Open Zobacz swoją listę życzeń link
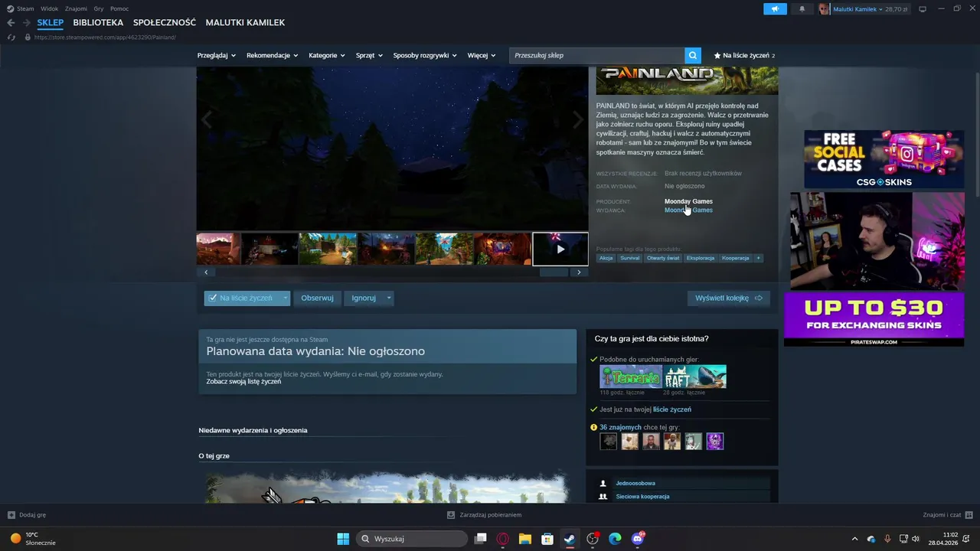The height and width of the screenshot is (551, 980). point(243,381)
